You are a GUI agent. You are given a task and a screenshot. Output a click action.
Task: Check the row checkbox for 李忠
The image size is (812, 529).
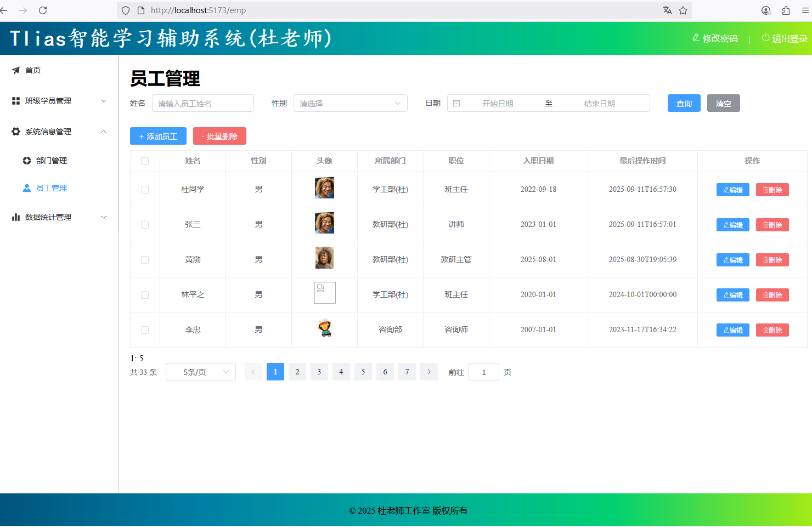click(145, 330)
